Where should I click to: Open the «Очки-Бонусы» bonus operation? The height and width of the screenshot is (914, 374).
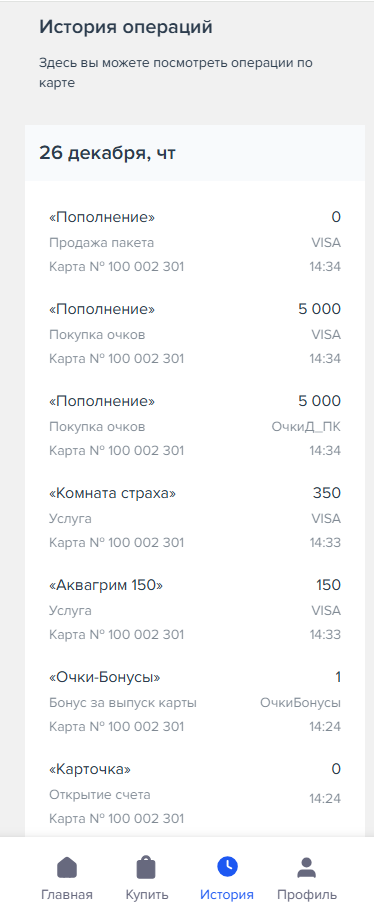click(x=195, y=702)
